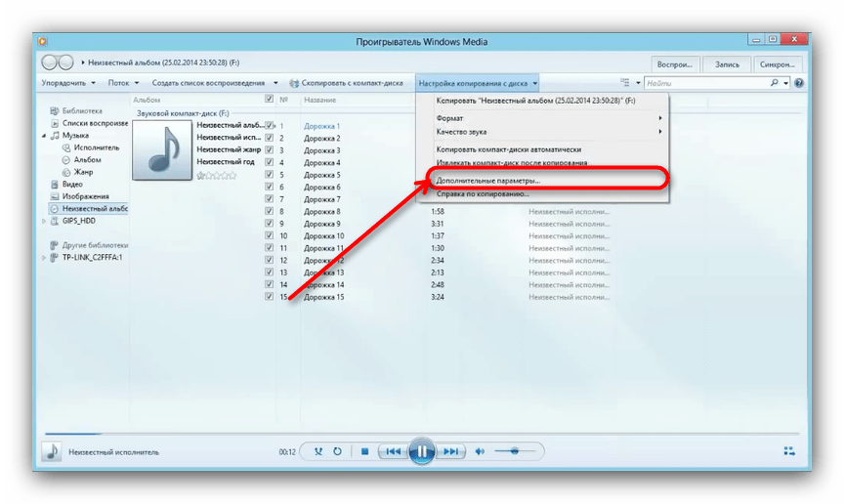Expand the GIPS_HDD tree node
The height and width of the screenshot is (504, 844).
(44, 221)
